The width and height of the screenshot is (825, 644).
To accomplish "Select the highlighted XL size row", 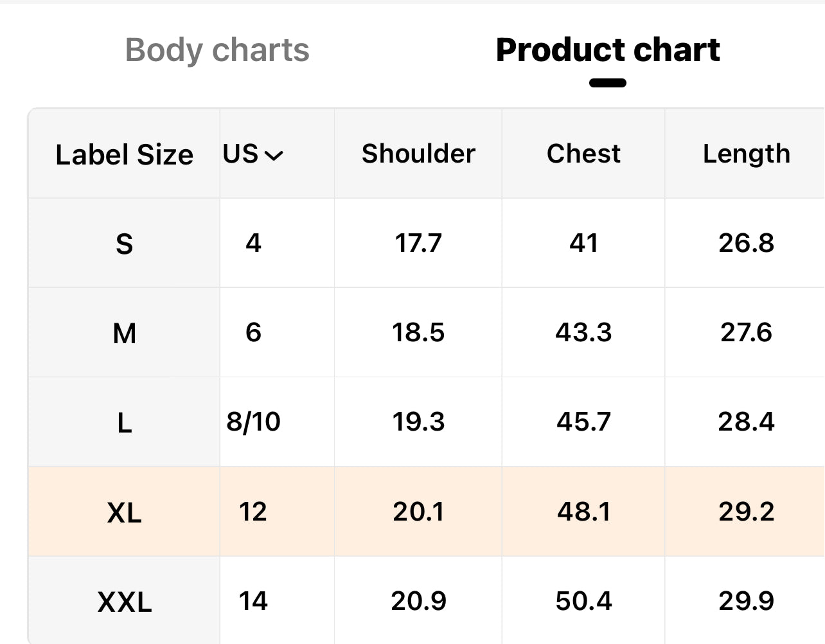I will pyautogui.click(x=124, y=512).
